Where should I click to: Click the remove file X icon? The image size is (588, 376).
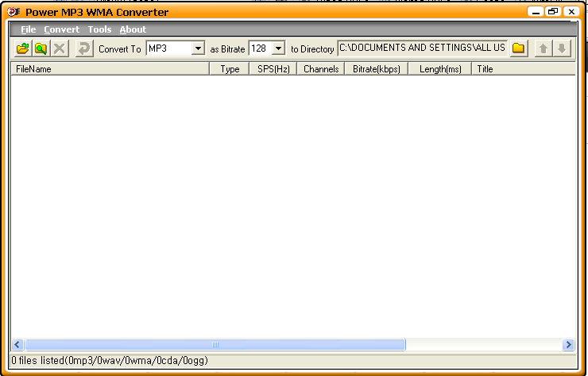coord(60,48)
